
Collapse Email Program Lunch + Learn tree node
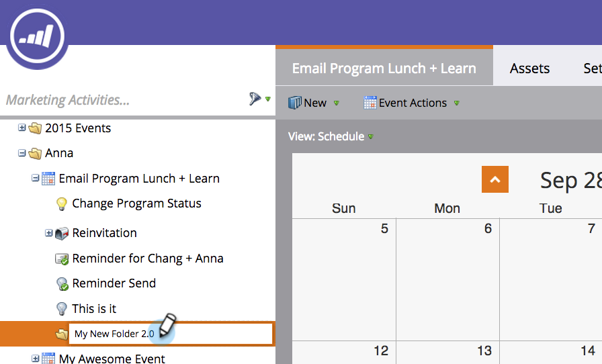[36, 178]
